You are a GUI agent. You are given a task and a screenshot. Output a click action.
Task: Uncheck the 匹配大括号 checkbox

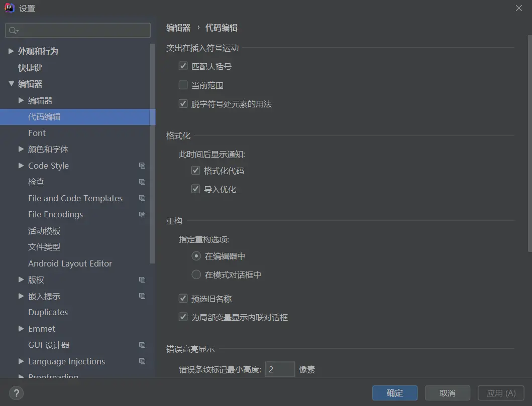(x=183, y=66)
